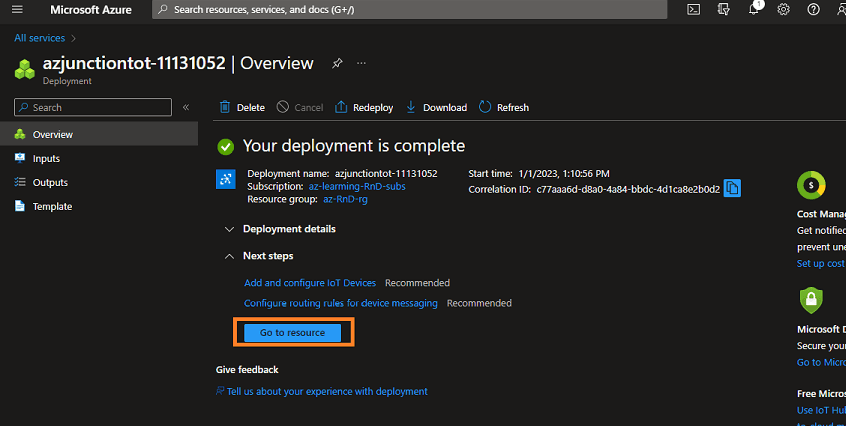The height and width of the screenshot is (426, 846).
Task: Open the Directories and subscriptions filter icon
Action: [724, 9]
